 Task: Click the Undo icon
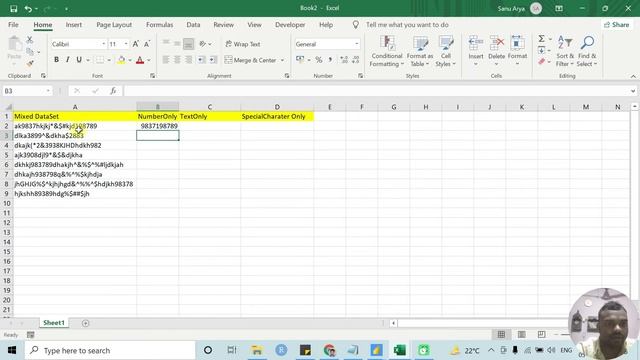pos(28,9)
